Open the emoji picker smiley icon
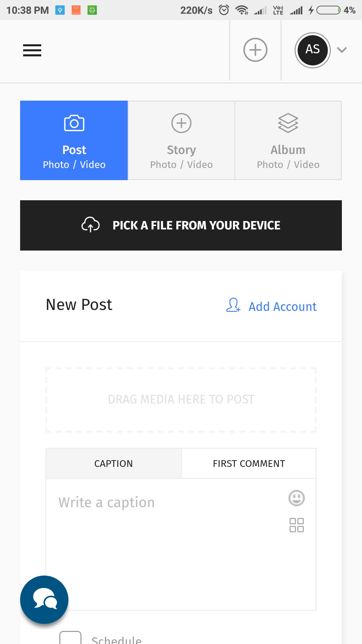Image resolution: width=362 pixels, height=644 pixels. click(x=296, y=498)
